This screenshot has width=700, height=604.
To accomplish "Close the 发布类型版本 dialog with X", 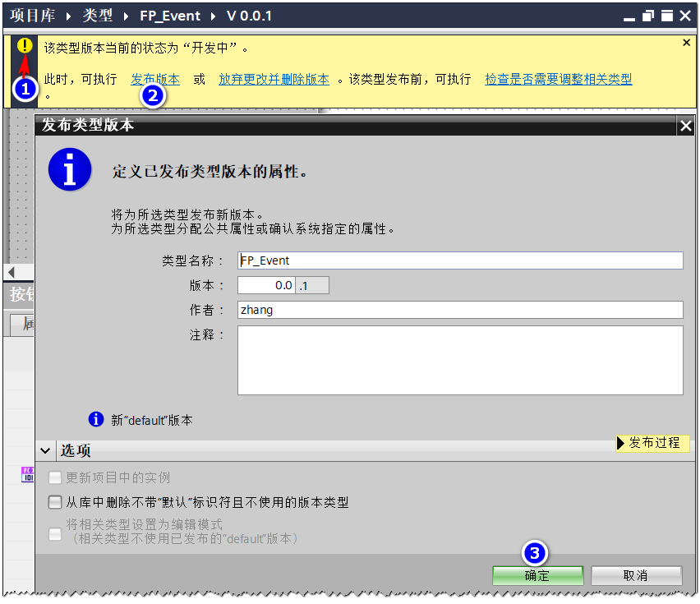I will [x=685, y=126].
